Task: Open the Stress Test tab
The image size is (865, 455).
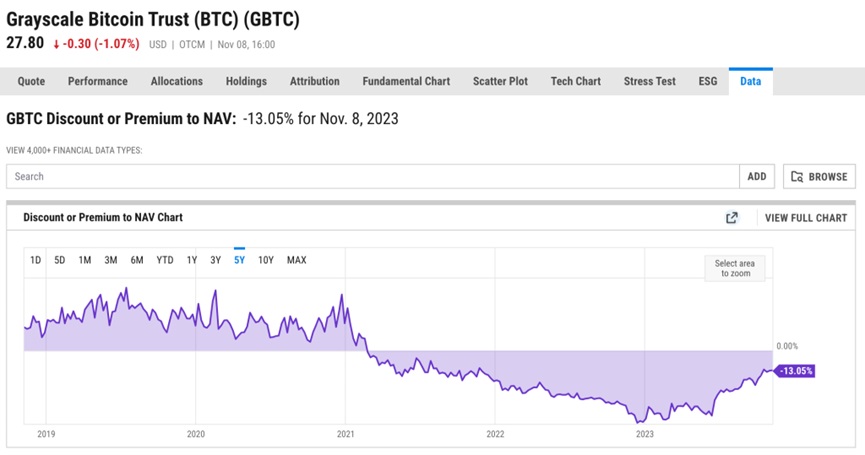Action: click(x=648, y=82)
